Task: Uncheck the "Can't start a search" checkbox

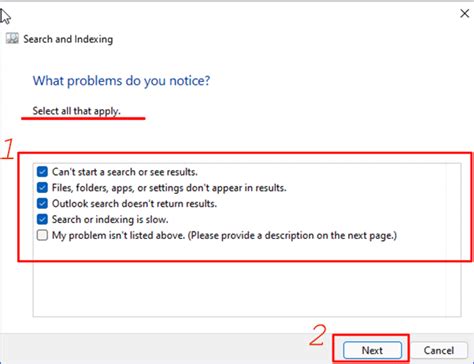Action: click(42, 172)
